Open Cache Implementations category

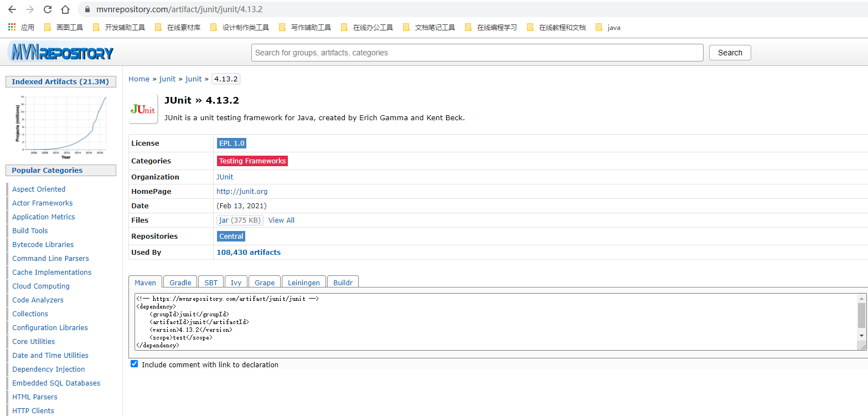click(52, 272)
